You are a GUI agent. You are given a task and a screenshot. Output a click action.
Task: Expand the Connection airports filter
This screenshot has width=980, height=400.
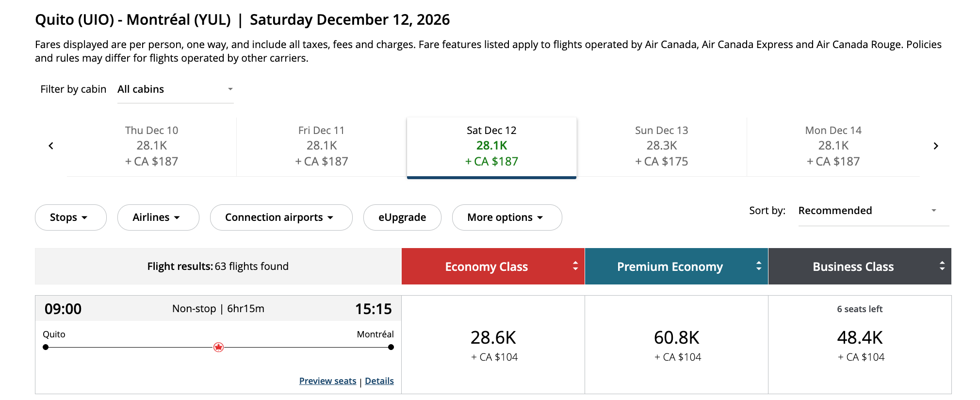(281, 217)
